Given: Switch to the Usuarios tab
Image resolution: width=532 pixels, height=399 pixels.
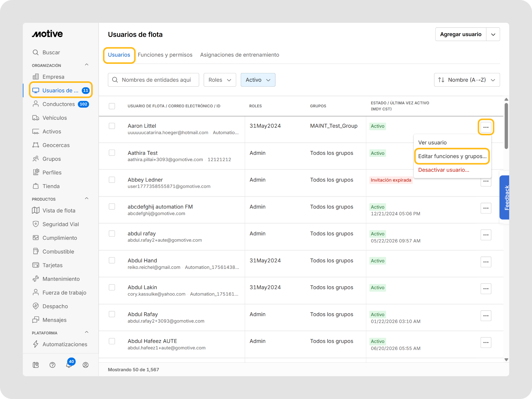Looking at the screenshot, I should (x=119, y=55).
